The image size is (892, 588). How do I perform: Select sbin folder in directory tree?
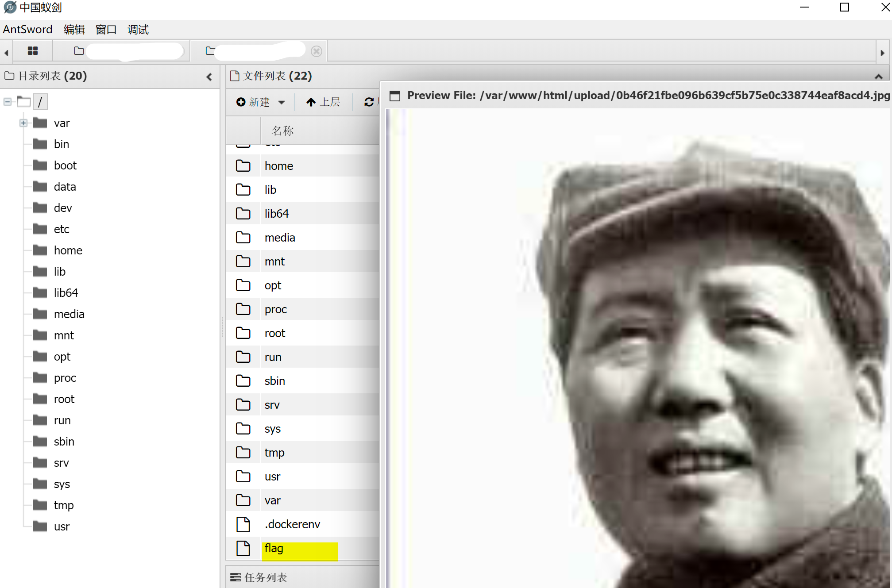64,442
